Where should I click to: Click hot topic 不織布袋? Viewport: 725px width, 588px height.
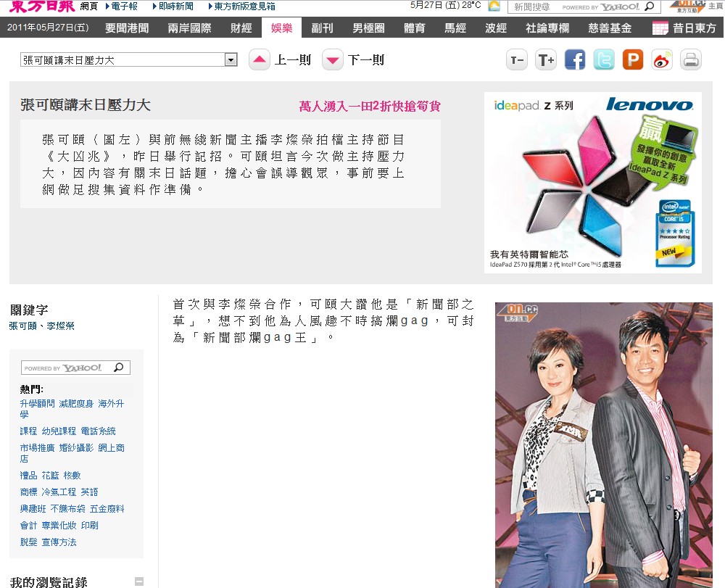click(x=68, y=509)
